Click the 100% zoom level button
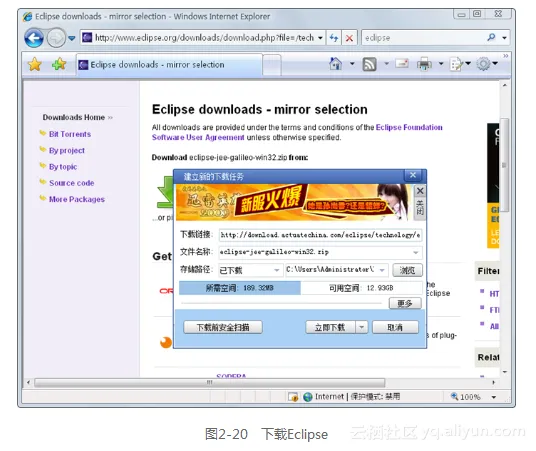This screenshot has width=536, height=451. click(x=466, y=397)
